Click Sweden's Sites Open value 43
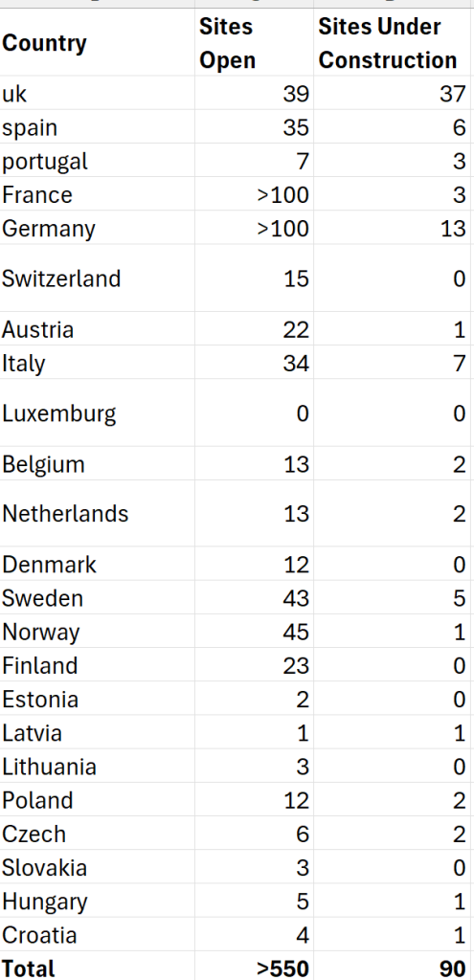Viewport: 474px width, 980px height. tap(254, 598)
